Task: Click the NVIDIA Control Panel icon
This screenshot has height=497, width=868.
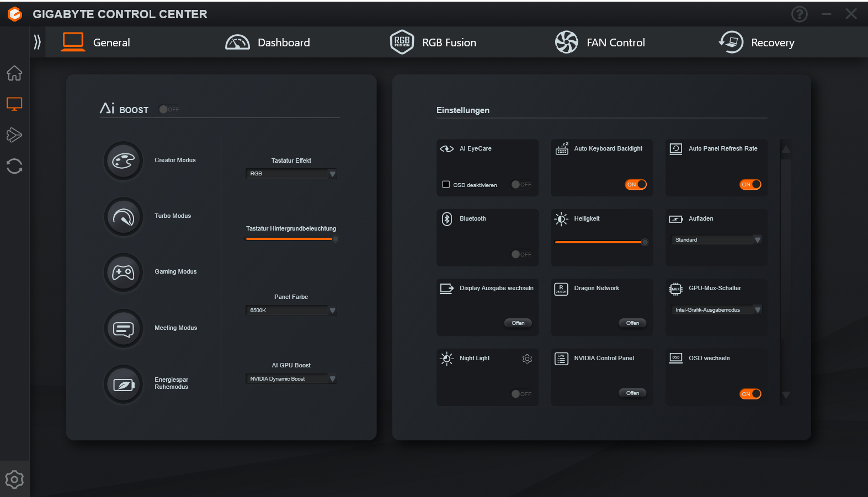Action: [561, 359]
